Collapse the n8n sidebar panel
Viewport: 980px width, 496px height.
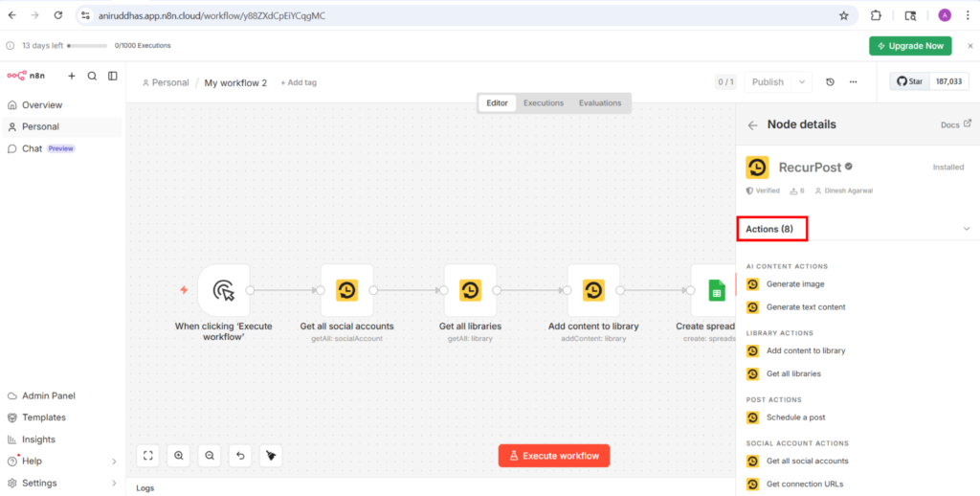tap(113, 76)
